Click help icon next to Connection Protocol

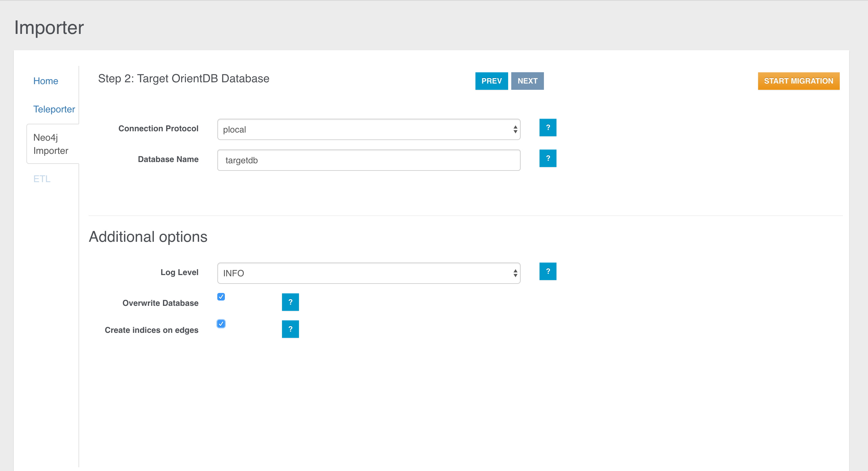tap(548, 127)
